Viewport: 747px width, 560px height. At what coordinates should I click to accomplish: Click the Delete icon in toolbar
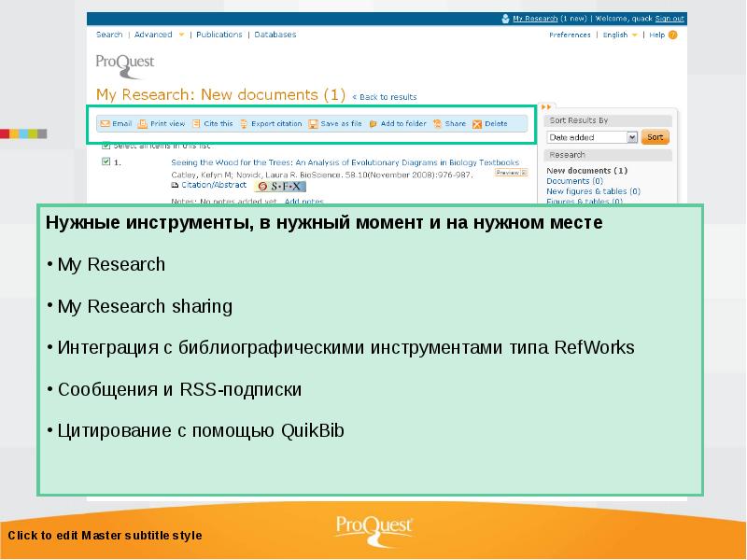pos(477,123)
